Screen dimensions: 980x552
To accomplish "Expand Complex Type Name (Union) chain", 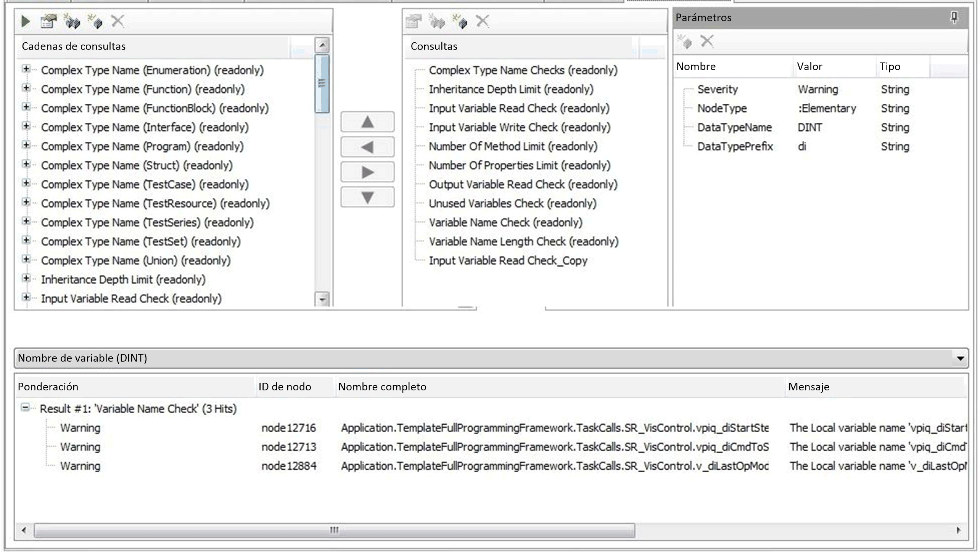I will pyautogui.click(x=26, y=259).
